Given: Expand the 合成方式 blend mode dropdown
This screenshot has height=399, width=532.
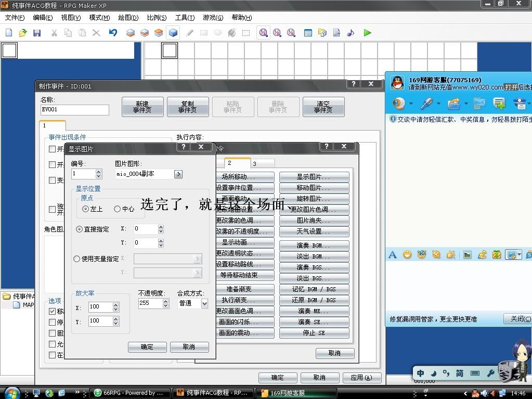Looking at the screenshot, I should pos(204,303).
